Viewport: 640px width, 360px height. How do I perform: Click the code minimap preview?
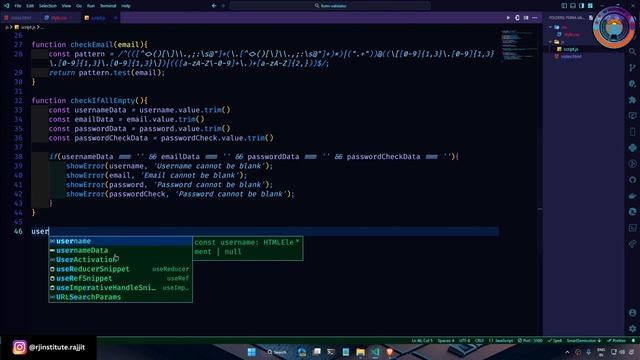(518, 45)
